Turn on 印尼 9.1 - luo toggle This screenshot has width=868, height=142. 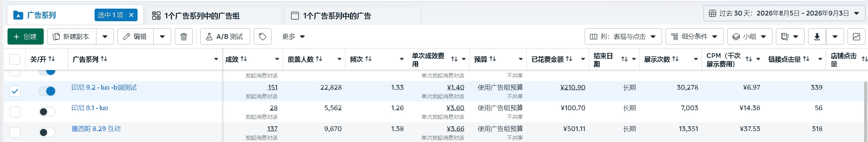pyautogui.click(x=47, y=112)
